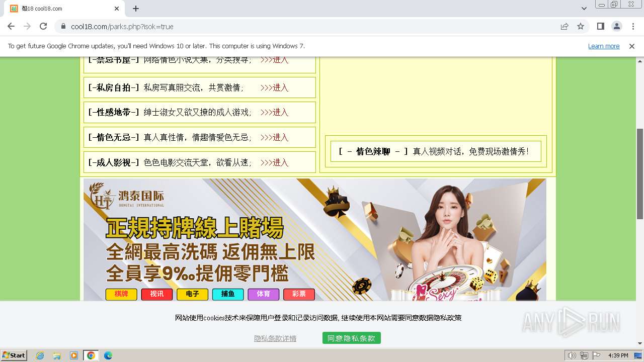Image resolution: width=644 pixels, height=362 pixels.
Task: Open Action Center flag icon
Action: [596, 355]
